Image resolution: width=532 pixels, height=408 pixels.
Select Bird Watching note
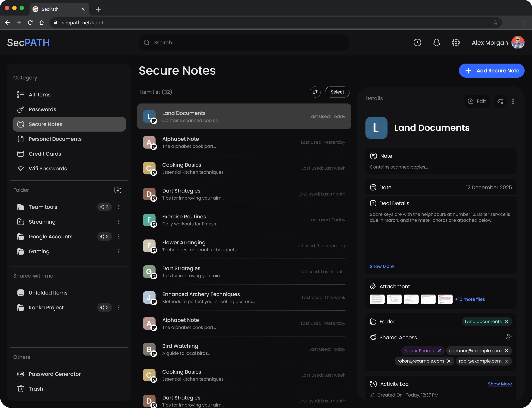point(244,349)
